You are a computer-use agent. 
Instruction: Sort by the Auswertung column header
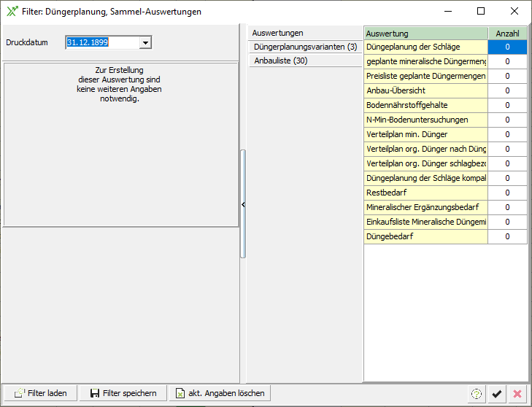point(425,34)
